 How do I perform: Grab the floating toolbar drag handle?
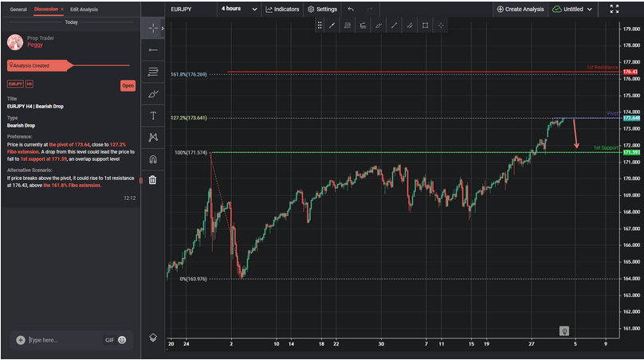320,25
